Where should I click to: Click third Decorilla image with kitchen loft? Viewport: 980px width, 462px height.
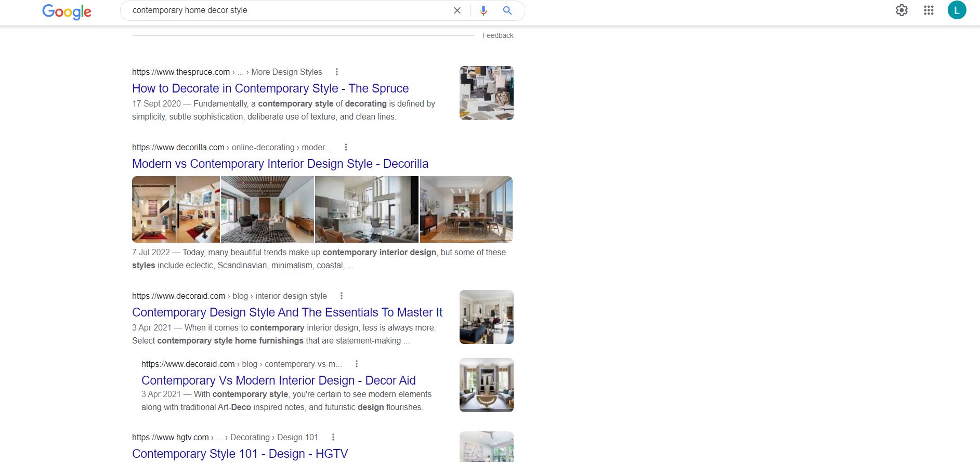(367, 209)
